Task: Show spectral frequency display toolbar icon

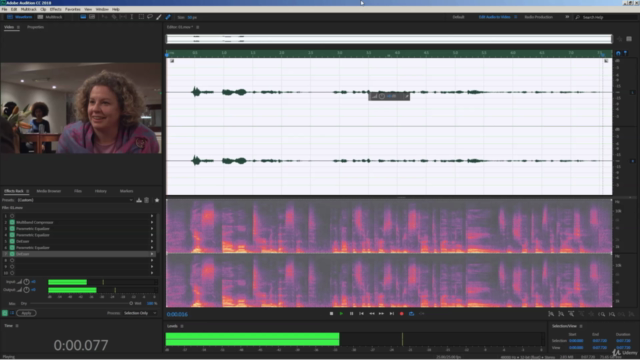Action: point(83,17)
